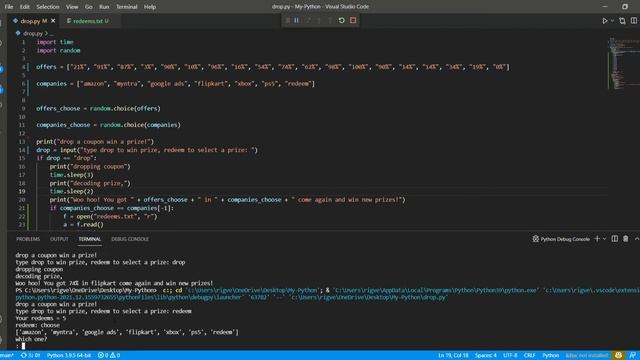640x360 pixels.
Task: Pause the running debug session
Action: click(296, 20)
